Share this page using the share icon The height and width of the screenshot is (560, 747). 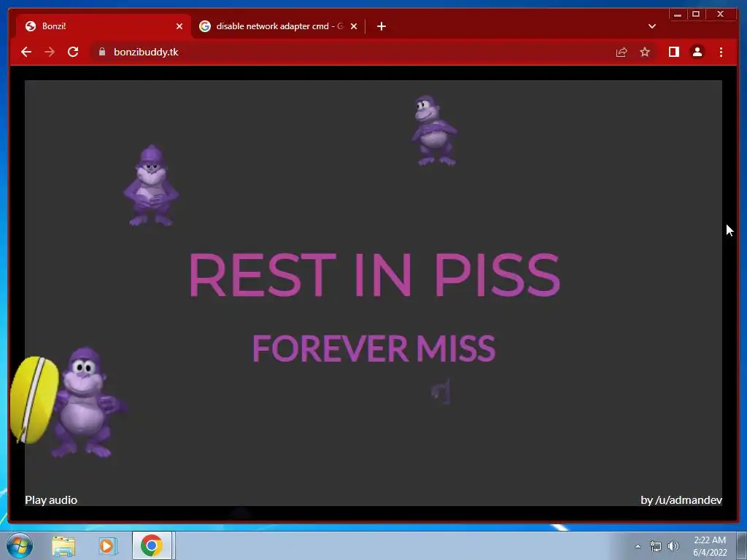(622, 52)
